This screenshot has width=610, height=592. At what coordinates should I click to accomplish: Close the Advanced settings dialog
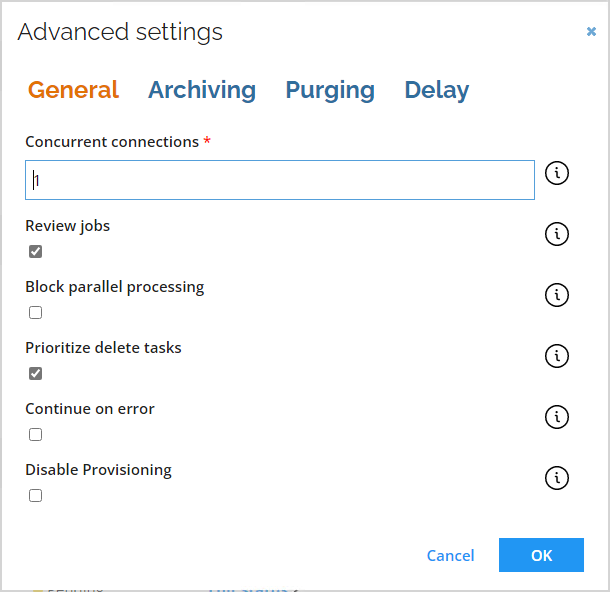point(591,32)
